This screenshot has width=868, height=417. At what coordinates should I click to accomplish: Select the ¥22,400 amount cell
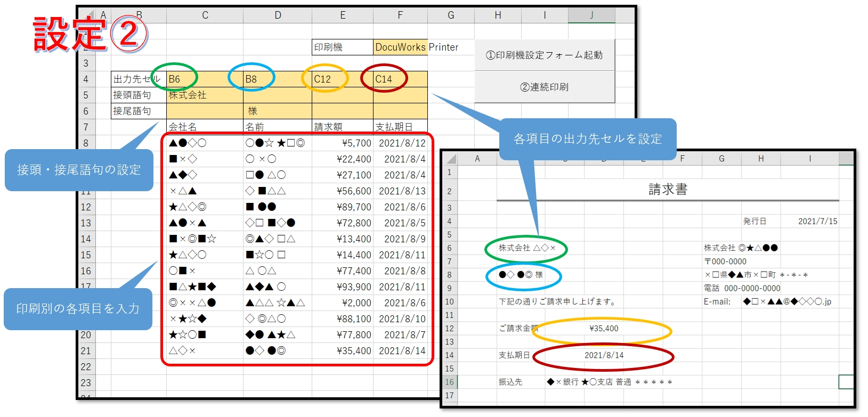point(343,159)
